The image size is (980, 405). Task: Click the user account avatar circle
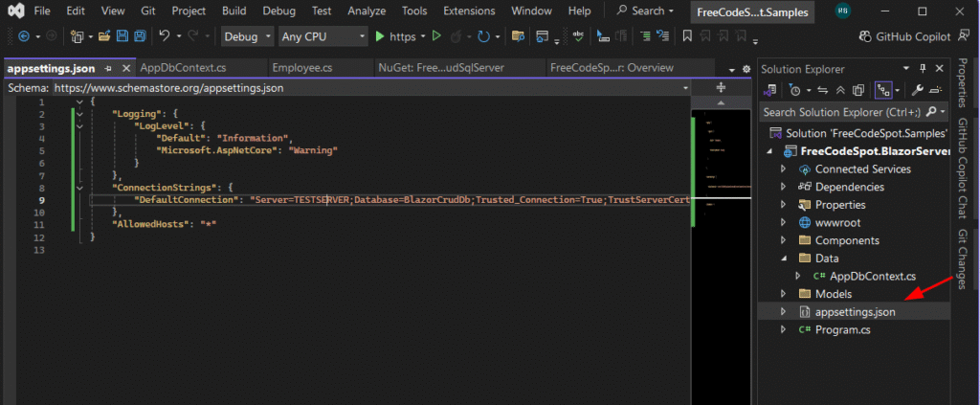click(842, 11)
